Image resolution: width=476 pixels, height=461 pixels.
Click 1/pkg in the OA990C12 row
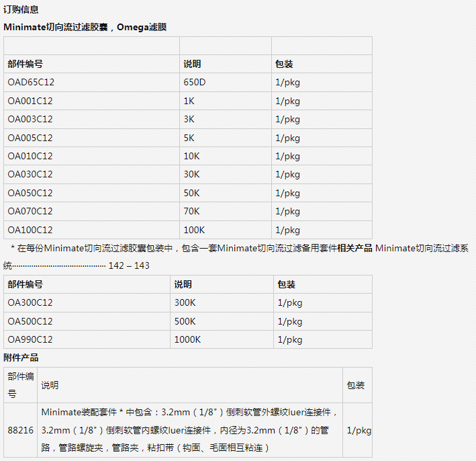click(290, 340)
